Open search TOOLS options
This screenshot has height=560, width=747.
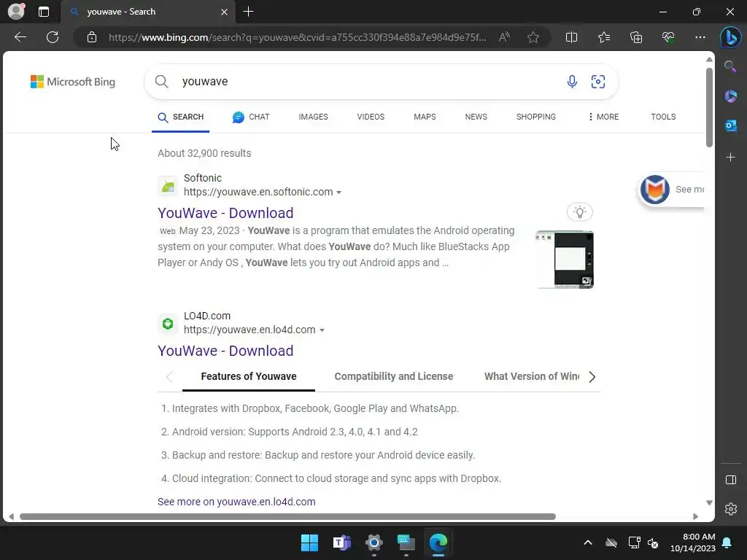663,117
